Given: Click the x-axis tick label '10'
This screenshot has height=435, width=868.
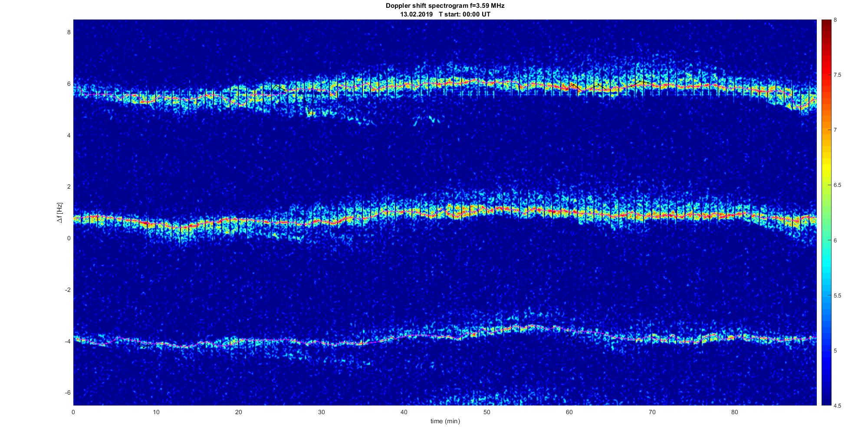Looking at the screenshot, I should pyautogui.click(x=156, y=412).
